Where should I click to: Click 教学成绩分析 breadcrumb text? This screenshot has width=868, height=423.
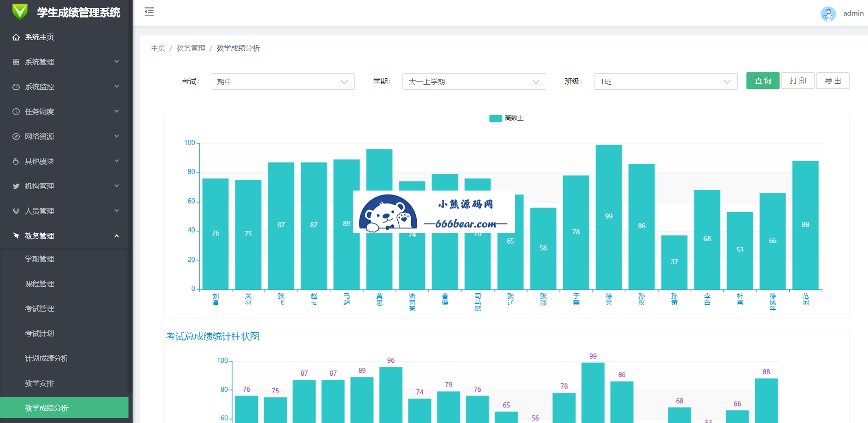[238, 48]
